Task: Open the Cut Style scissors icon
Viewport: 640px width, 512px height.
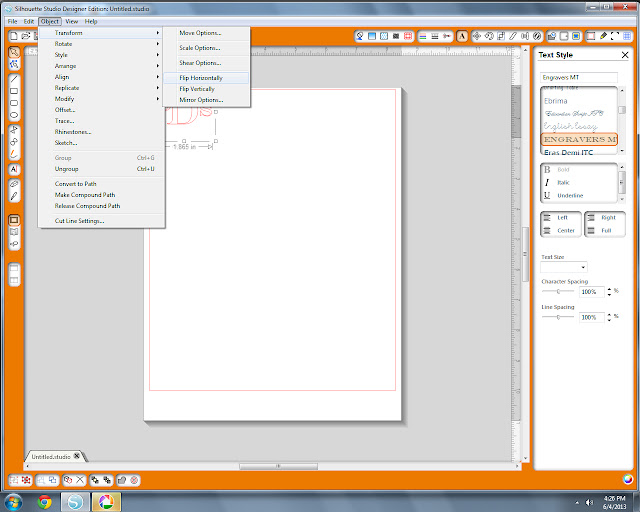Action: pyautogui.click(x=447, y=36)
